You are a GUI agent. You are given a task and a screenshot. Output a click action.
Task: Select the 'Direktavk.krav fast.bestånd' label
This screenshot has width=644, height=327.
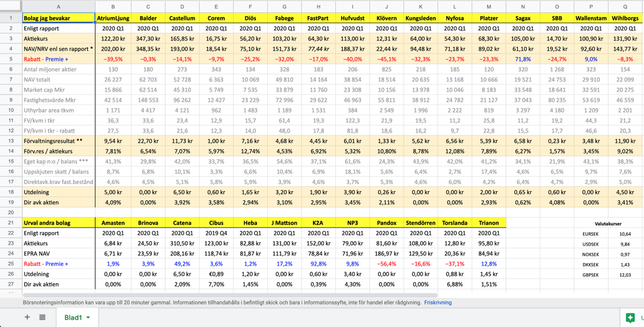(58, 181)
